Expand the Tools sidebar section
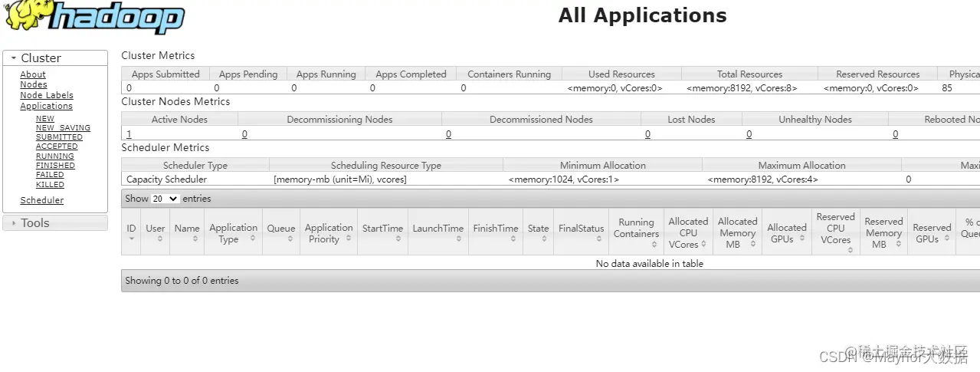This screenshot has width=980, height=372. click(x=55, y=223)
